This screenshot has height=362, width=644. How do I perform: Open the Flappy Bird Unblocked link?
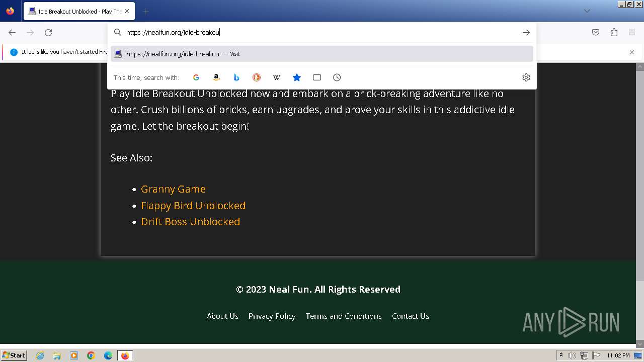193,206
